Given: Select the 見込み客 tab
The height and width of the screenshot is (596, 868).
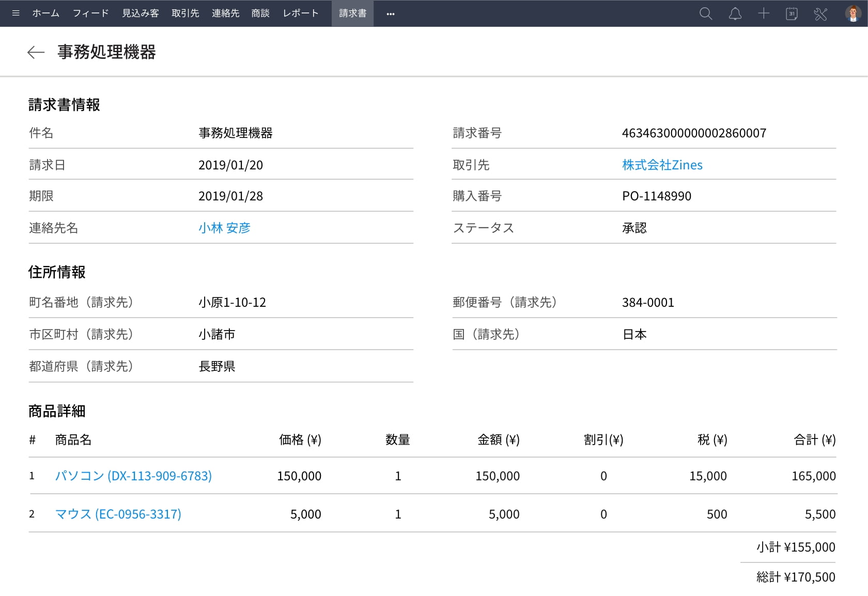Looking at the screenshot, I should pos(140,13).
